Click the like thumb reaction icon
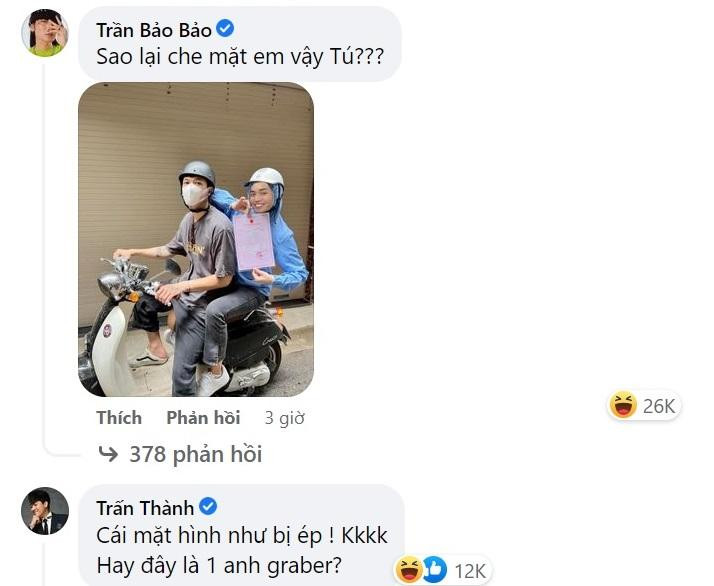 (x=434, y=570)
